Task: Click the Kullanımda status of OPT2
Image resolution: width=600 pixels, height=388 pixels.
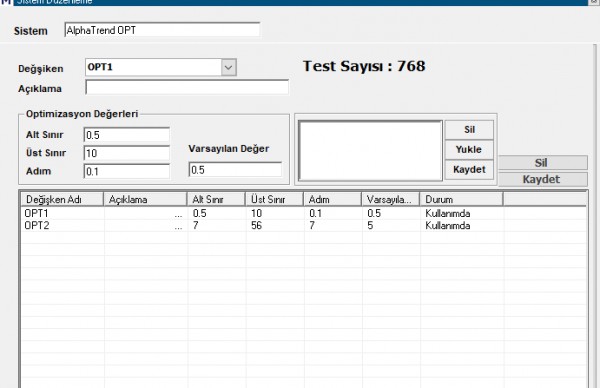Action: coord(448,226)
